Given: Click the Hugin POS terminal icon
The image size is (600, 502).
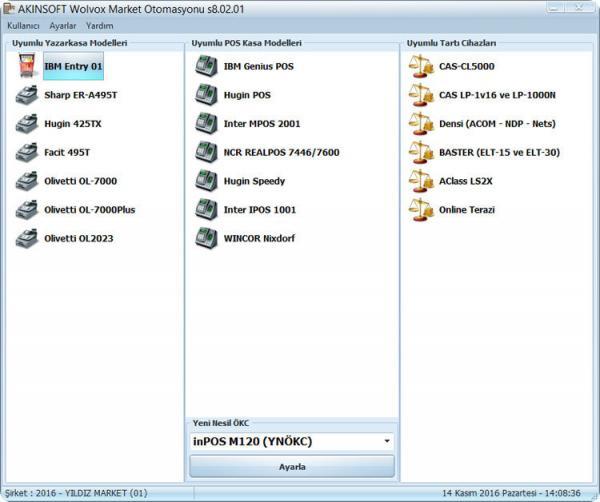Looking at the screenshot, I should (206, 95).
